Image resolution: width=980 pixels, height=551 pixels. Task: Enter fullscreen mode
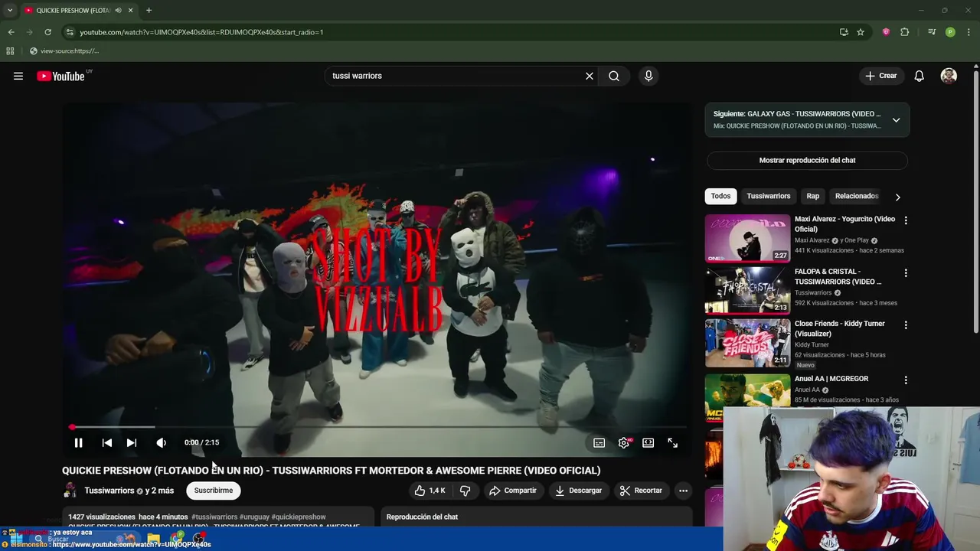(x=673, y=442)
